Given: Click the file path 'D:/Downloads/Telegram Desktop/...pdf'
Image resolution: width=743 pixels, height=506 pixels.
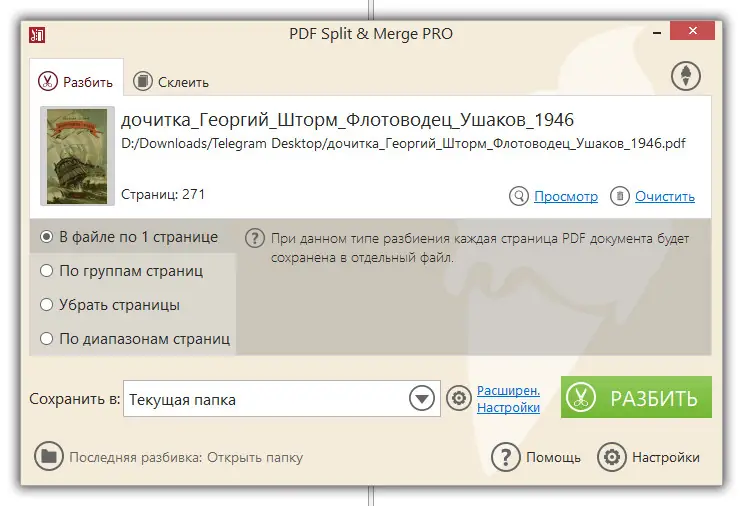Looking at the screenshot, I should pyautogui.click(x=403, y=143).
